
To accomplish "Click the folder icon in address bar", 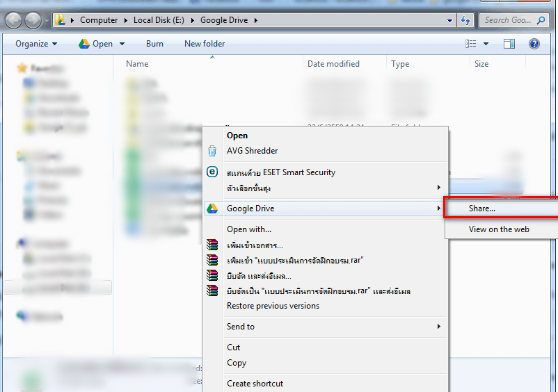I will click(60, 20).
